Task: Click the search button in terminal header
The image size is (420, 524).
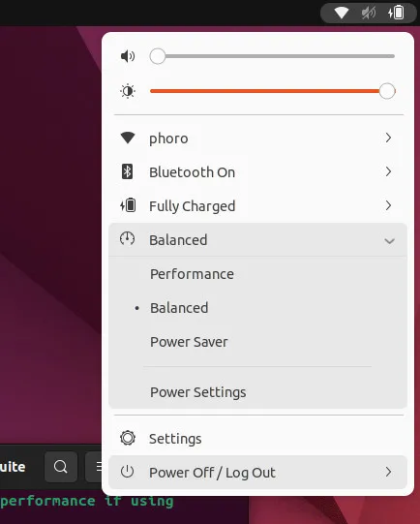Action: coord(61,467)
